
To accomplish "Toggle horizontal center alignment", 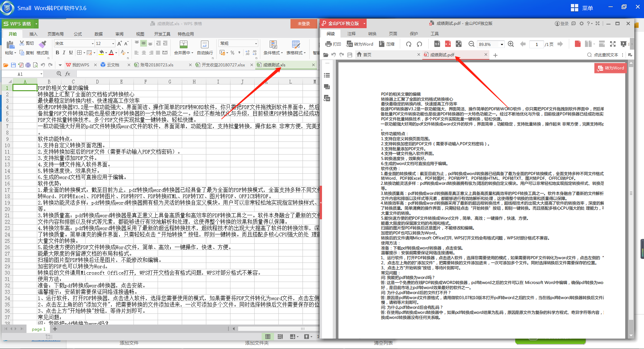I will click(x=144, y=53).
